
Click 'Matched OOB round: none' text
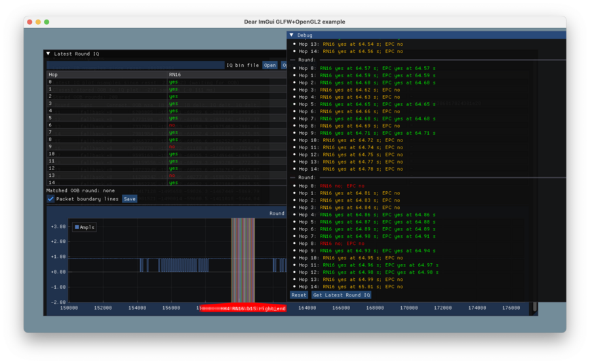pos(81,191)
